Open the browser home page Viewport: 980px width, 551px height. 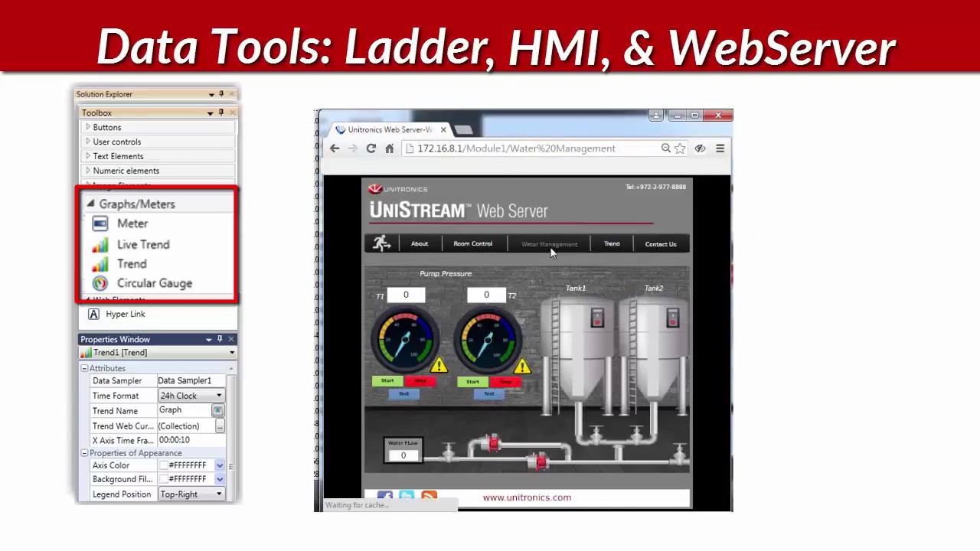(389, 148)
